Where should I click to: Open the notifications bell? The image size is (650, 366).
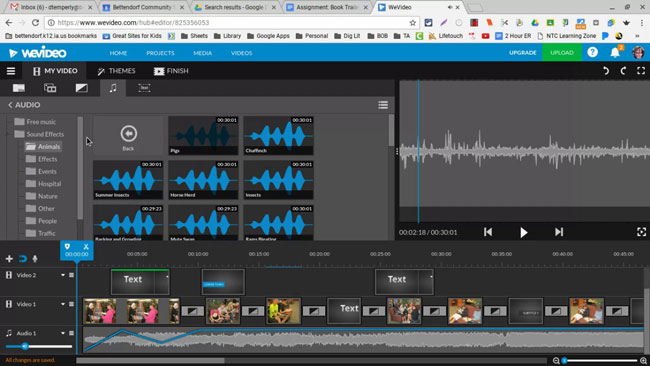615,52
